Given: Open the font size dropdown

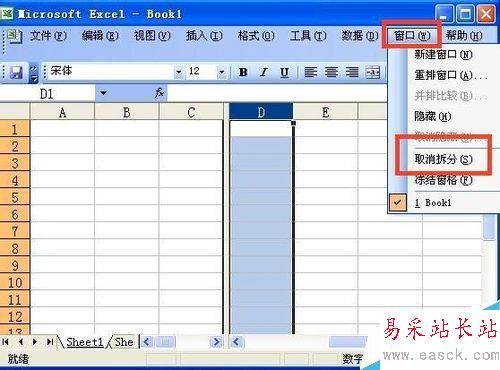Looking at the screenshot, I should tap(221, 72).
